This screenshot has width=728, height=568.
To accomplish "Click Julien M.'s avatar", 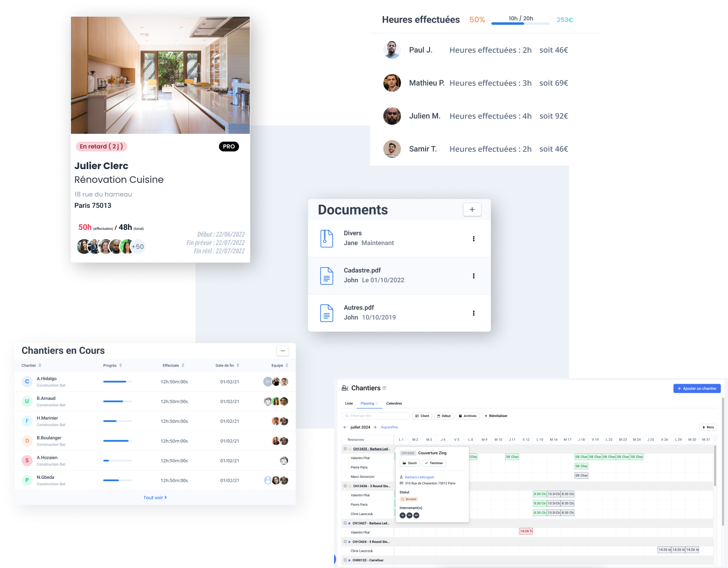I will (392, 116).
